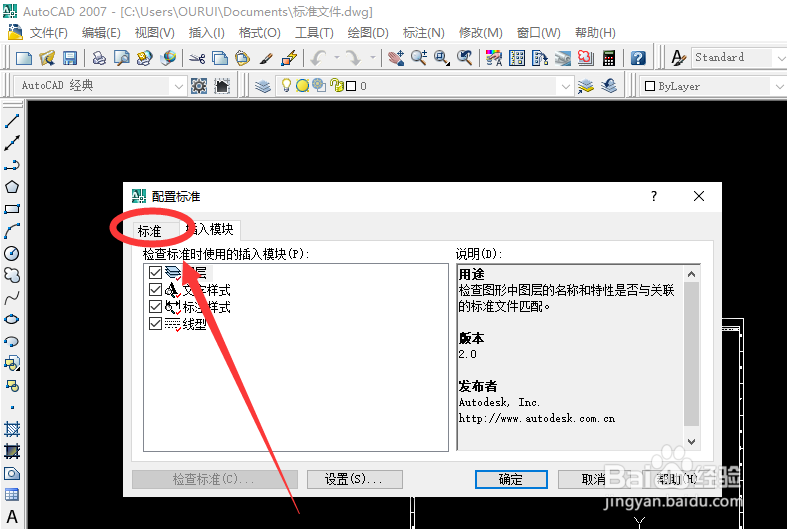Open the 文件(F) menu

pos(48,33)
